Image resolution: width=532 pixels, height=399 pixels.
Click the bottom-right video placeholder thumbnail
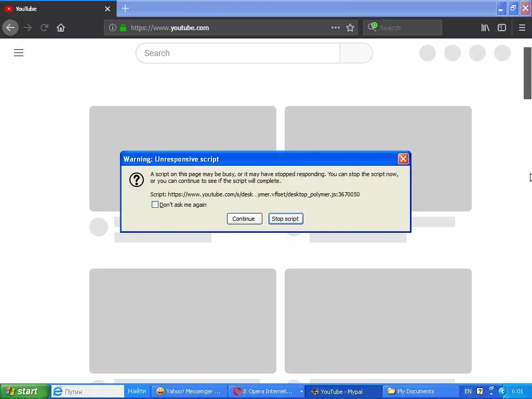click(x=378, y=321)
